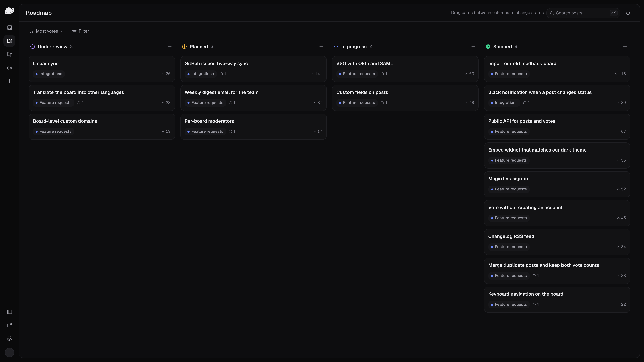Image resolution: width=644 pixels, height=362 pixels.
Task: Open "Import our old feedback board" post
Action: pos(557,69)
